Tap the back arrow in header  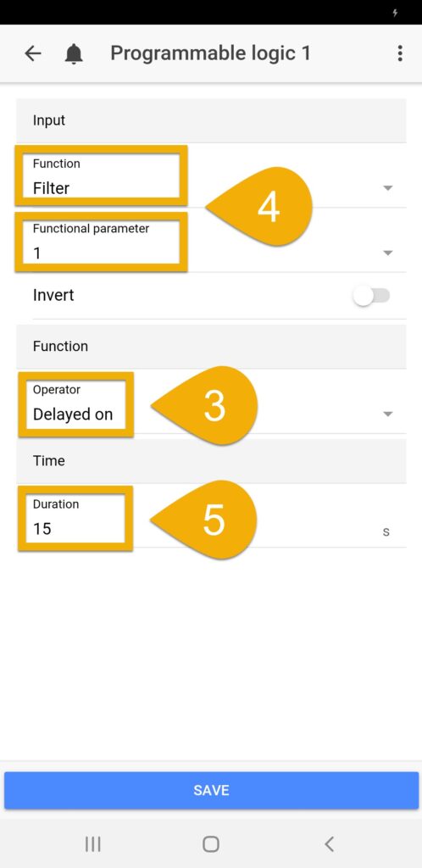[x=33, y=53]
